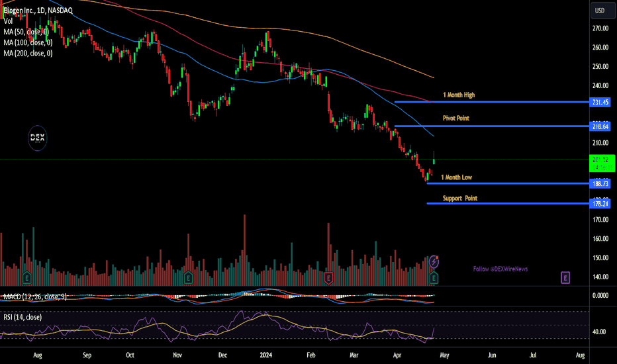This screenshot has width=617, height=364.
Task: Click the 1 Month High annotation text
Action: coord(459,95)
